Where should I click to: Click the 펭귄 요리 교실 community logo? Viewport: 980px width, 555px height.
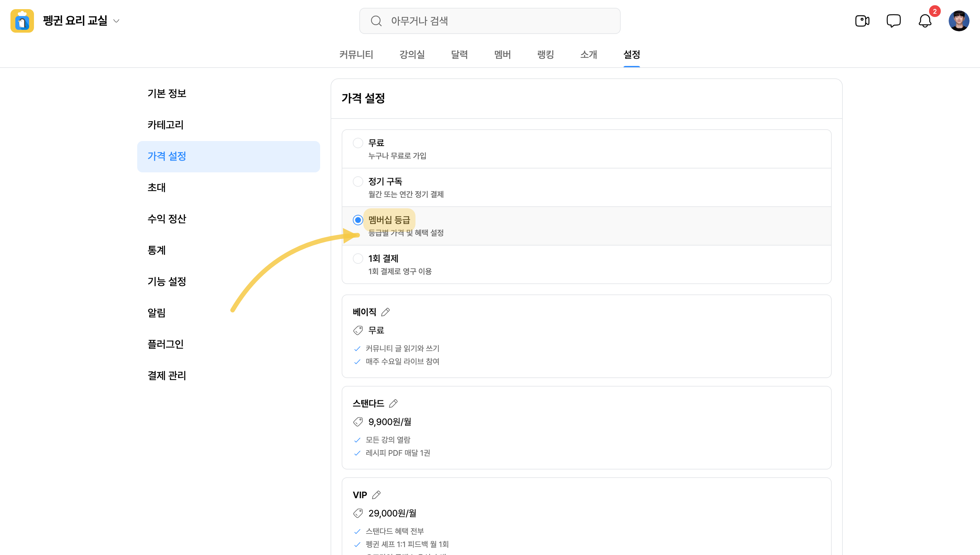coord(22,21)
